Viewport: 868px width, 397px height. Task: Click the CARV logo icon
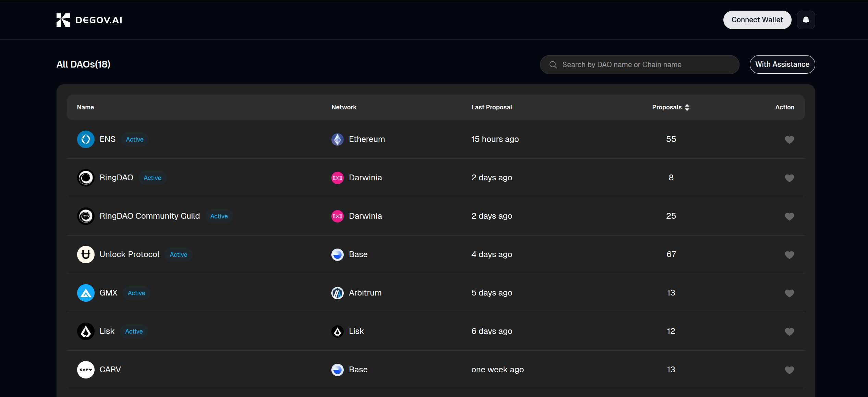click(x=86, y=370)
